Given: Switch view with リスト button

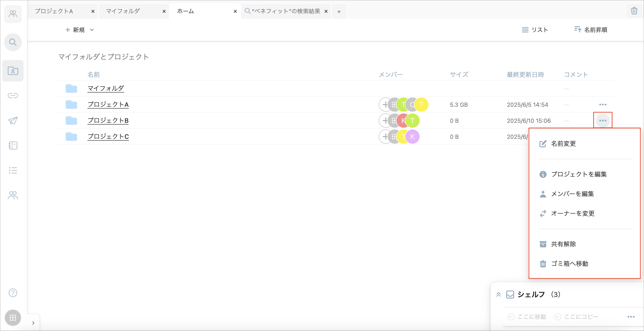Looking at the screenshot, I should pyautogui.click(x=535, y=30).
